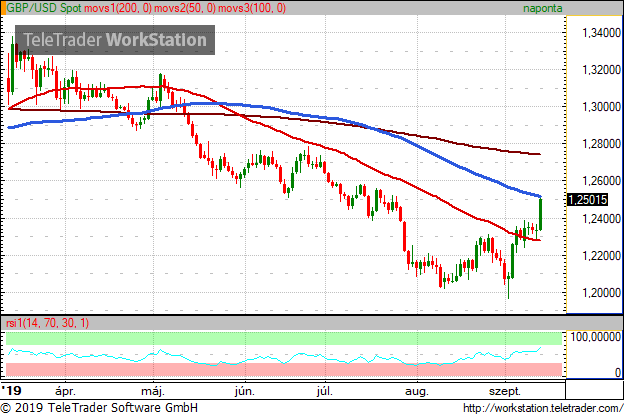Click the aug. month label

pyautogui.click(x=417, y=391)
